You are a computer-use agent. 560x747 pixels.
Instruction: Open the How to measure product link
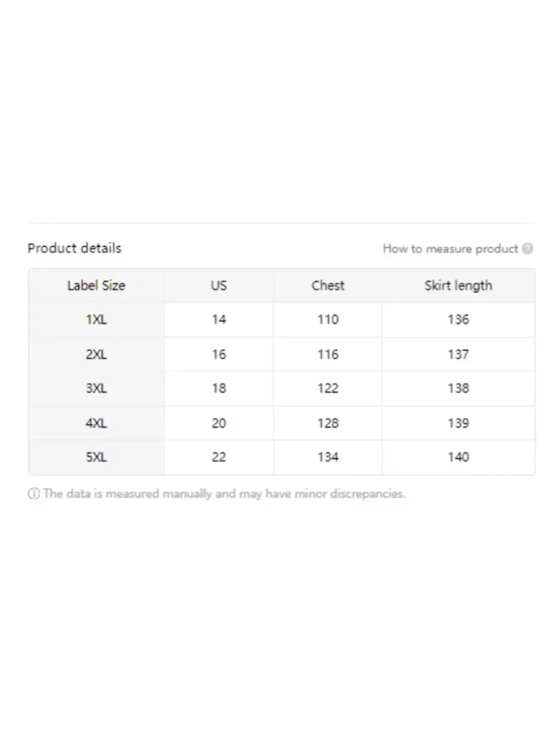tap(450, 249)
